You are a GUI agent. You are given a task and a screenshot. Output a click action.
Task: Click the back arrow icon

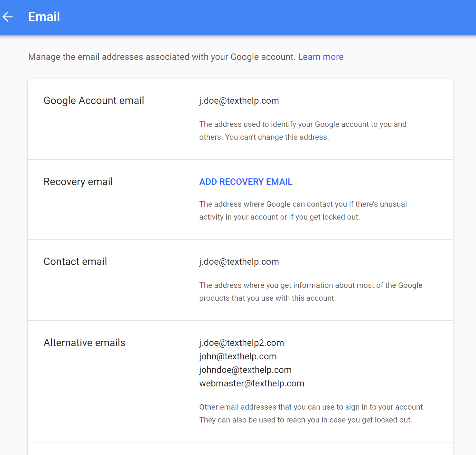point(7,17)
